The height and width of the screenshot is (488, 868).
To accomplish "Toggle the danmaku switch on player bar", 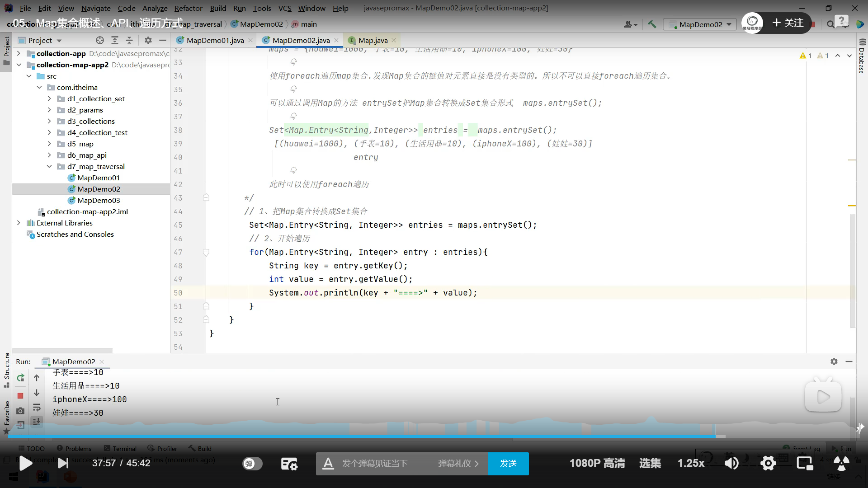I will coord(252,464).
